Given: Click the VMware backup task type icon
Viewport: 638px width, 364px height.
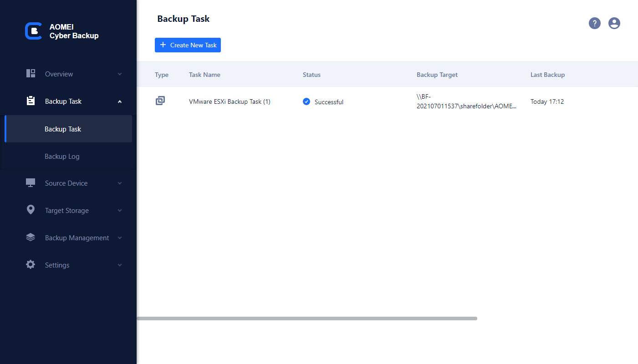Looking at the screenshot, I should click(x=160, y=101).
